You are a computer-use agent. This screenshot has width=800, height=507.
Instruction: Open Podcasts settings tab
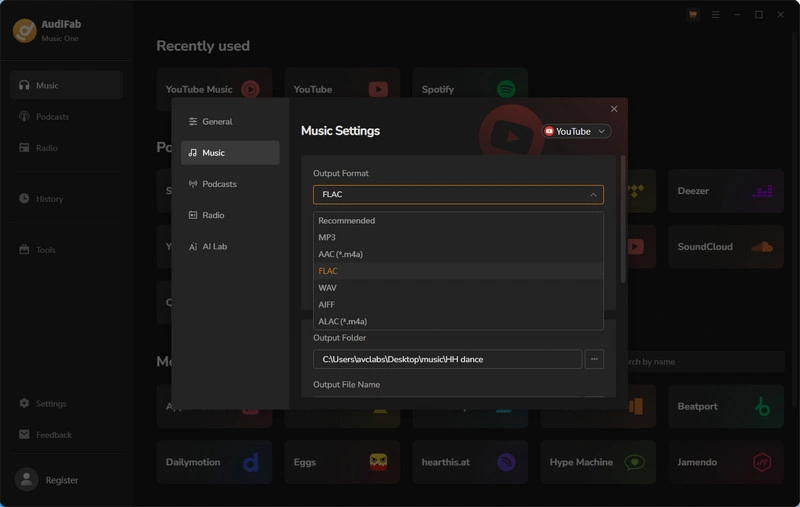coord(230,184)
